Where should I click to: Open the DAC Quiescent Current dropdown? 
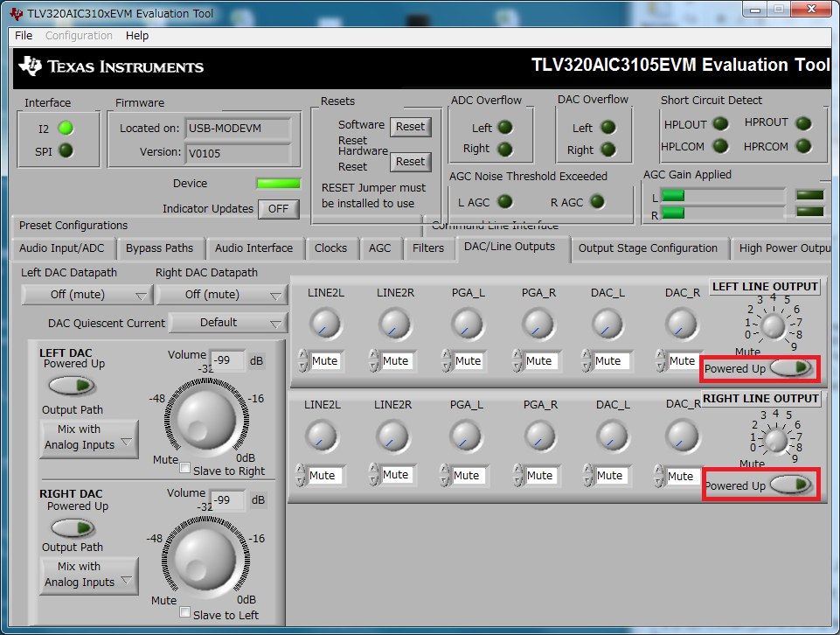(x=228, y=323)
